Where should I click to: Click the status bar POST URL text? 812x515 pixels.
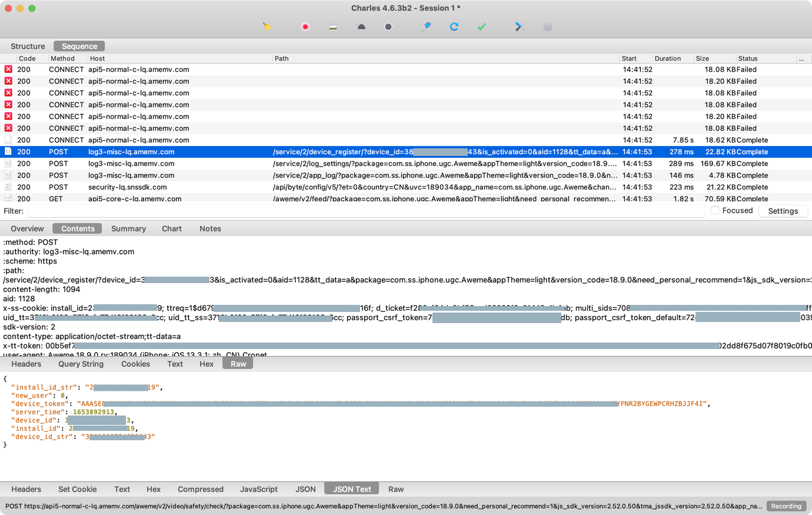coord(384,506)
